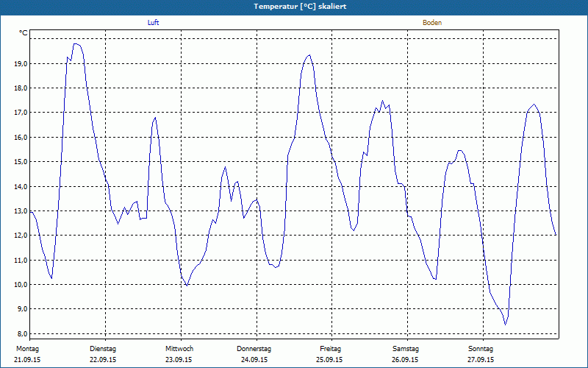Click the Thursday peak near 19 degrees
This screenshot has width=588, height=368.
point(309,55)
